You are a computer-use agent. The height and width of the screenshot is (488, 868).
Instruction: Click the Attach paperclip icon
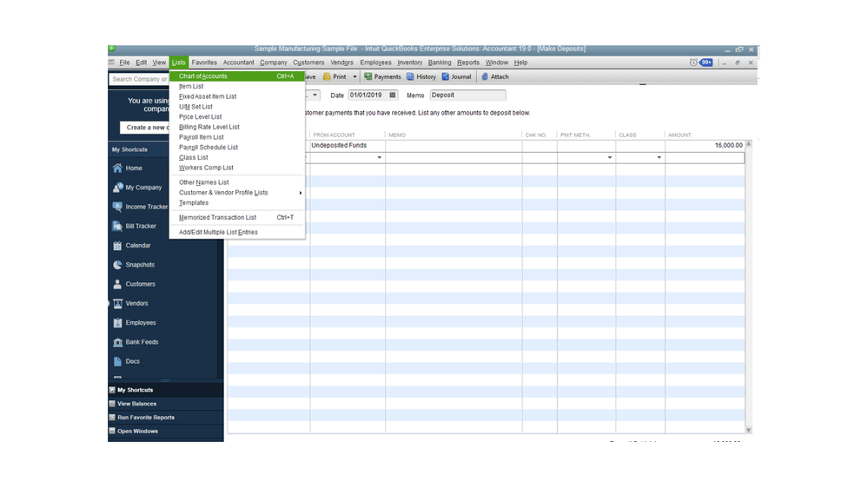pyautogui.click(x=485, y=77)
